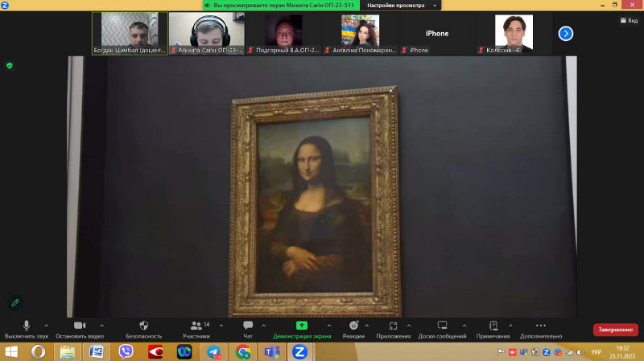The width and height of the screenshot is (644, 361).
Task: Expand video options arrow next to camera
Action: pos(102,326)
